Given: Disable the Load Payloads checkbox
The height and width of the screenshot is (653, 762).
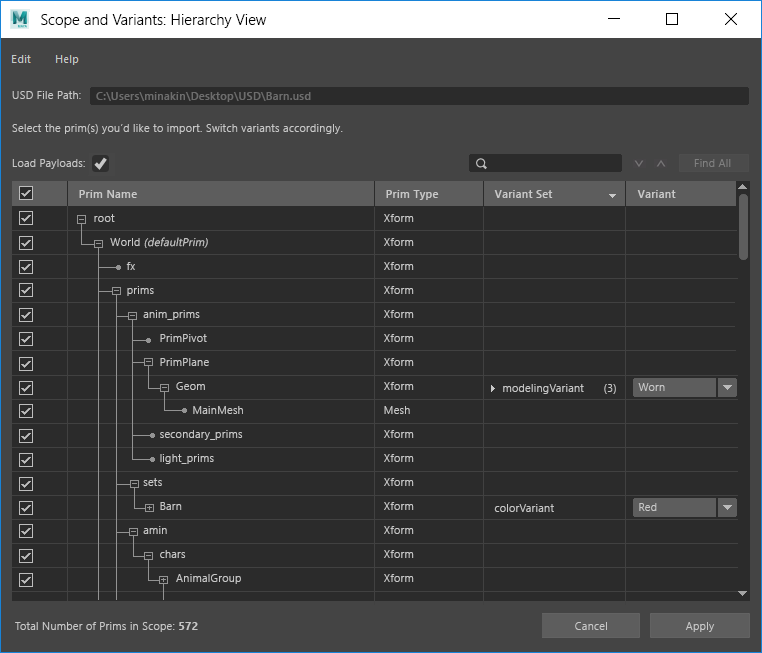Looking at the screenshot, I should click(x=100, y=164).
